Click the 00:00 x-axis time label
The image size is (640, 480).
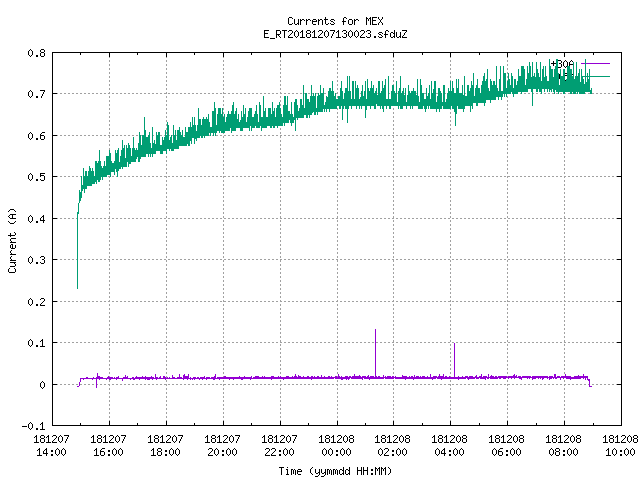[x=336, y=452]
